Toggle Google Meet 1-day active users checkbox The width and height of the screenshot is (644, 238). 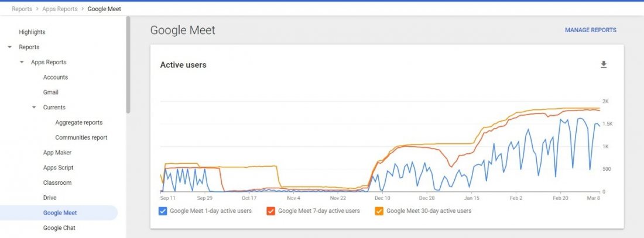pyautogui.click(x=163, y=211)
